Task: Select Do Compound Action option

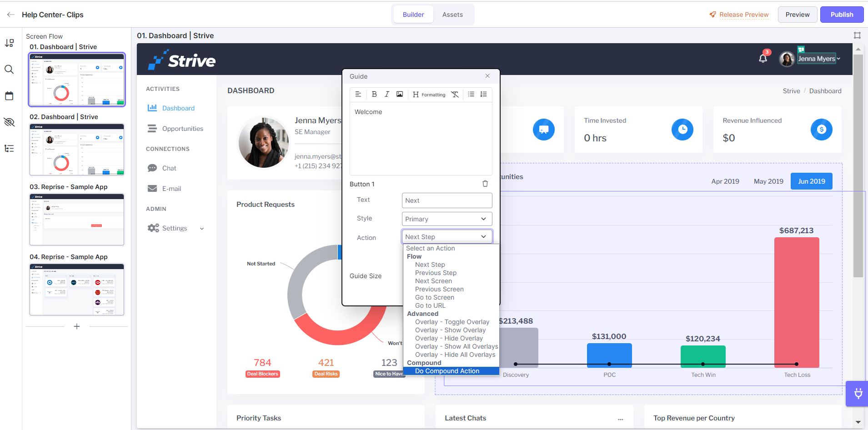Action: coord(451,371)
